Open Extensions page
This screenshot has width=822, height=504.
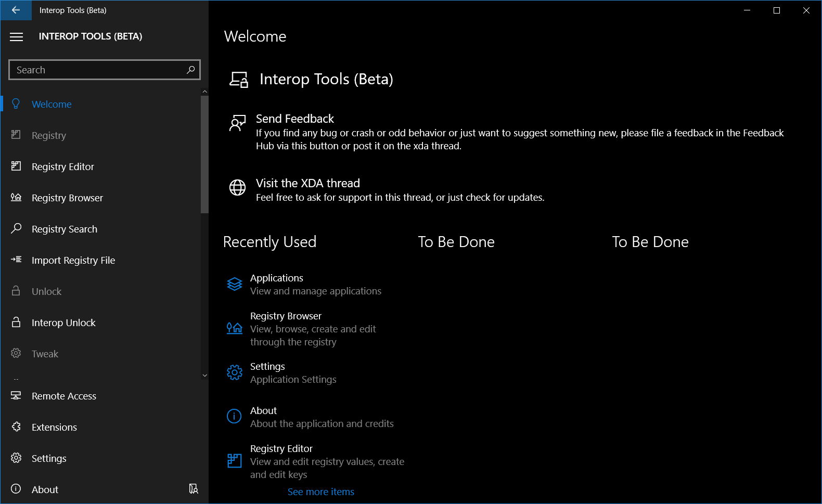click(x=104, y=427)
